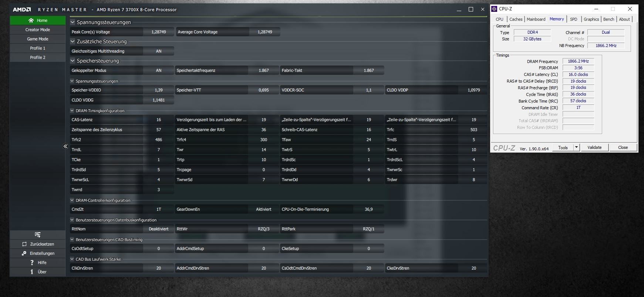Open Einstellungen in sidebar

point(38,253)
